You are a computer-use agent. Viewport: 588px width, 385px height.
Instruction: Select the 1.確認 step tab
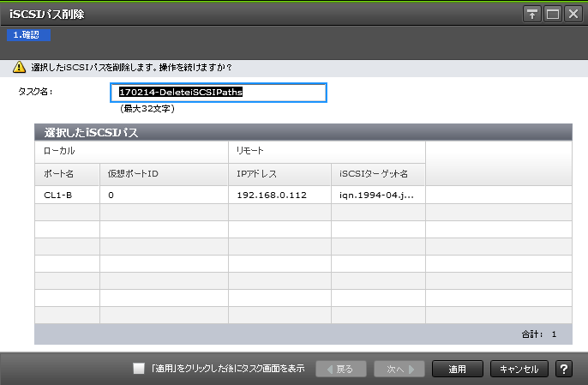click(x=28, y=35)
